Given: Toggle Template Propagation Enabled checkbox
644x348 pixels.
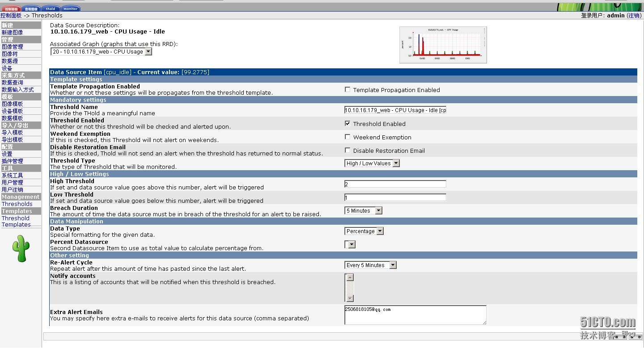Looking at the screenshot, I should tap(347, 89).
